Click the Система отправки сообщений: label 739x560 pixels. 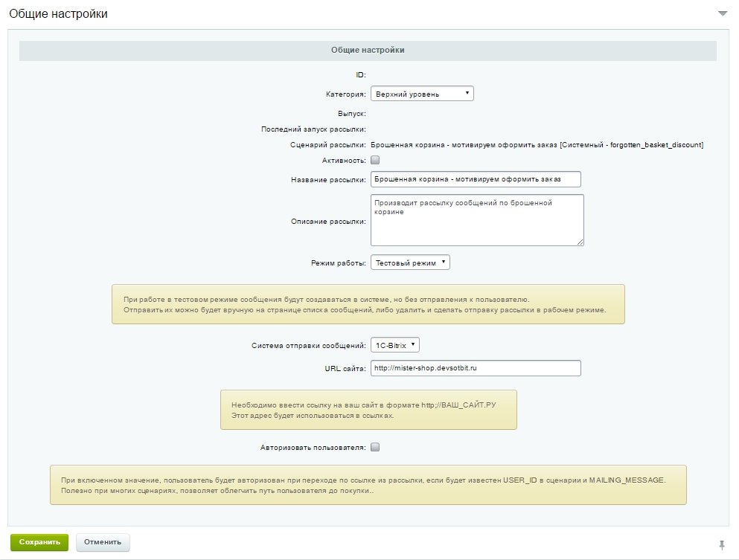pos(309,346)
